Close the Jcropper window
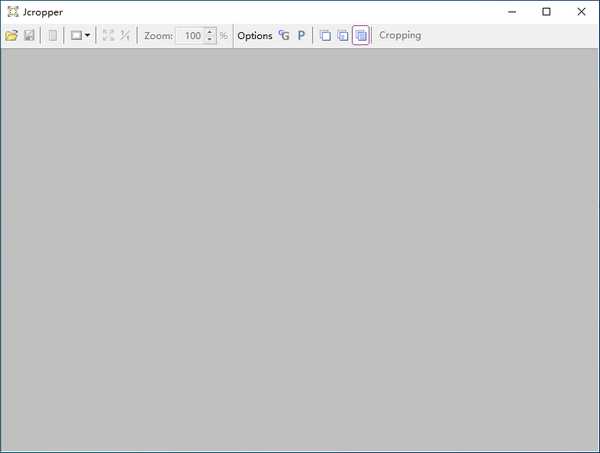Image resolution: width=600 pixels, height=453 pixels. pos(581,12)
